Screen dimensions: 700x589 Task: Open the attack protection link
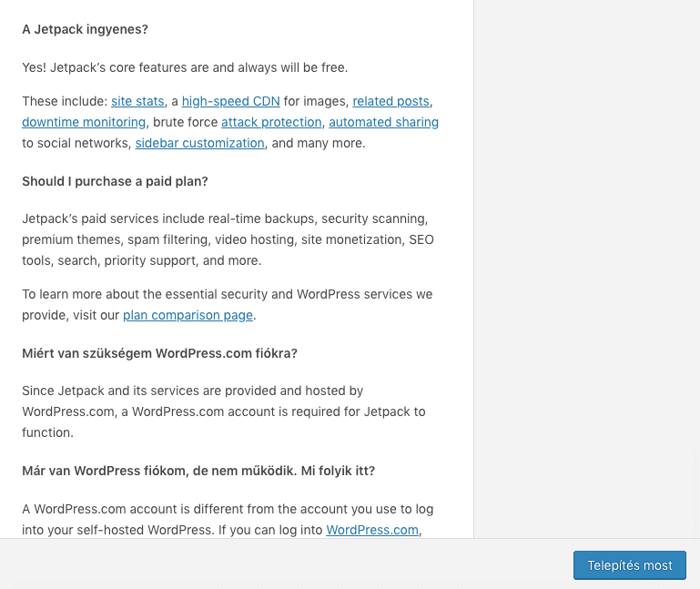tap(271, 122)
